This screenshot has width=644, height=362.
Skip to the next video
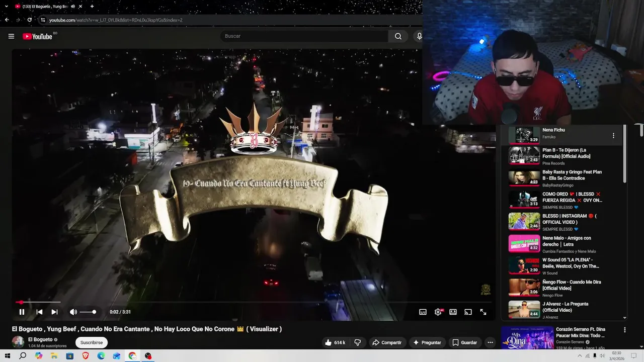pos(54,312)
